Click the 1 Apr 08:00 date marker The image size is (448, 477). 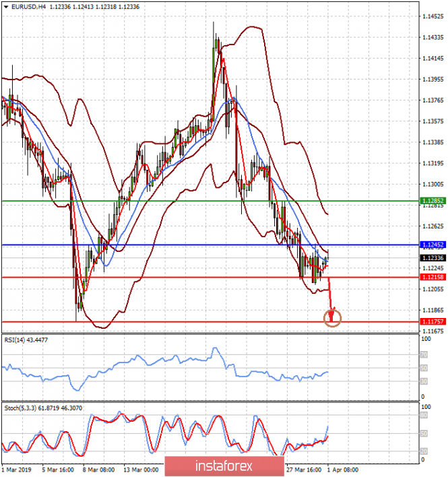(x=343, y=470)
